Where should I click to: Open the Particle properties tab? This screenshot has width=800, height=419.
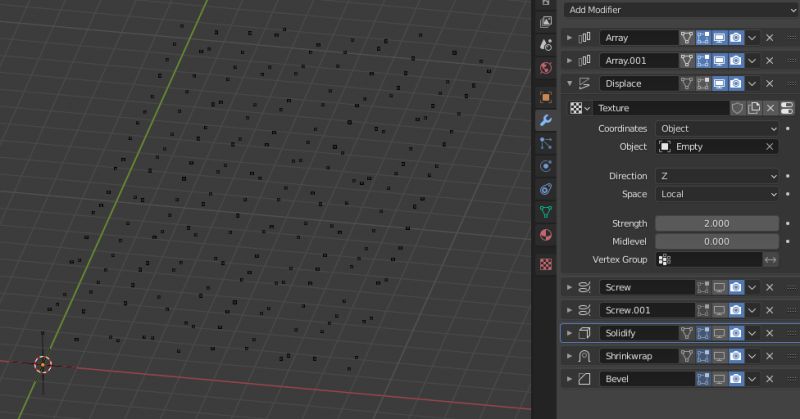tap(545, 143)
